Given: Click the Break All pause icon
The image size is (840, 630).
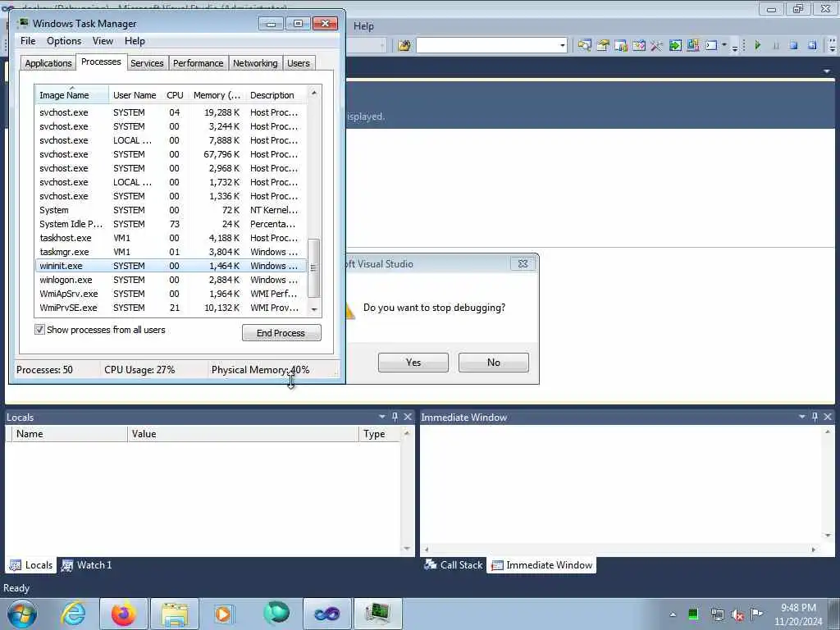Looking at the screenshot, I should (776, 46).
